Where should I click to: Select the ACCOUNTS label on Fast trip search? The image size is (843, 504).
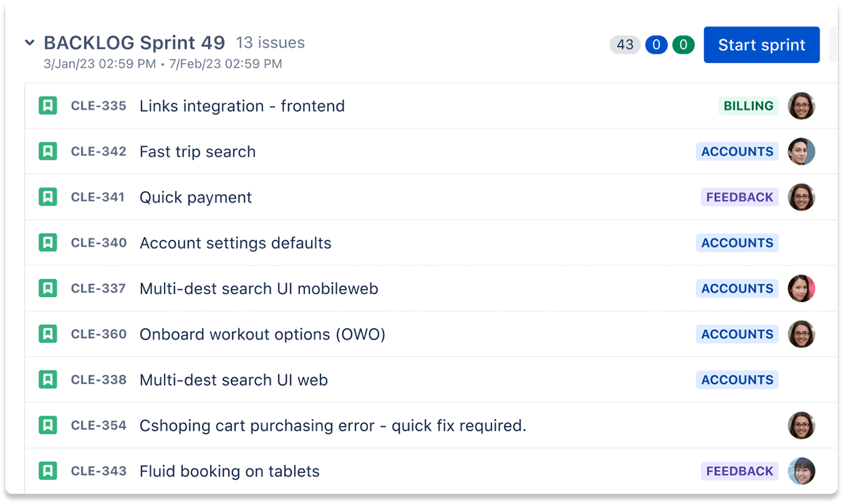coord(737,151)
